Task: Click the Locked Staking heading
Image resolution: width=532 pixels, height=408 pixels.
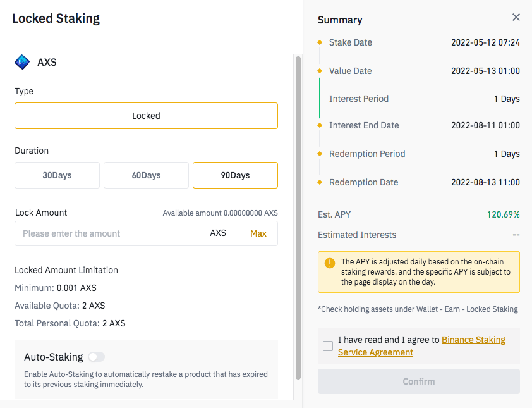Action: pyautogui.click(x=56, y=18)
